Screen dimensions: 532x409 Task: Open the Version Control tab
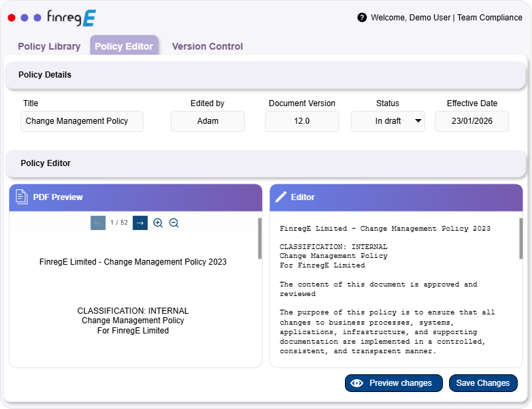(x=207, y=46)
